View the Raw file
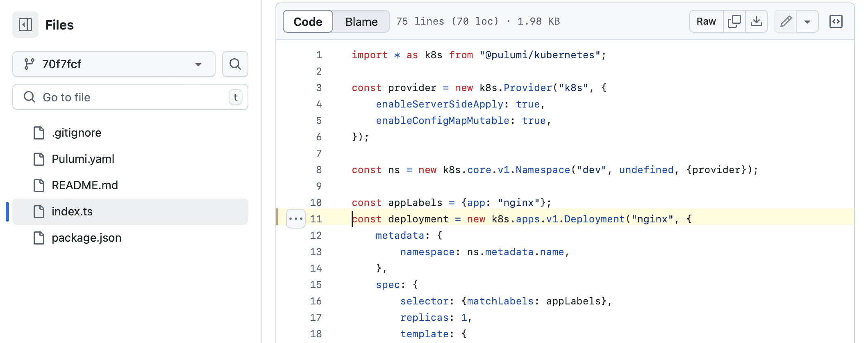The height and width of the screenshot is (343, 868). 706,21
